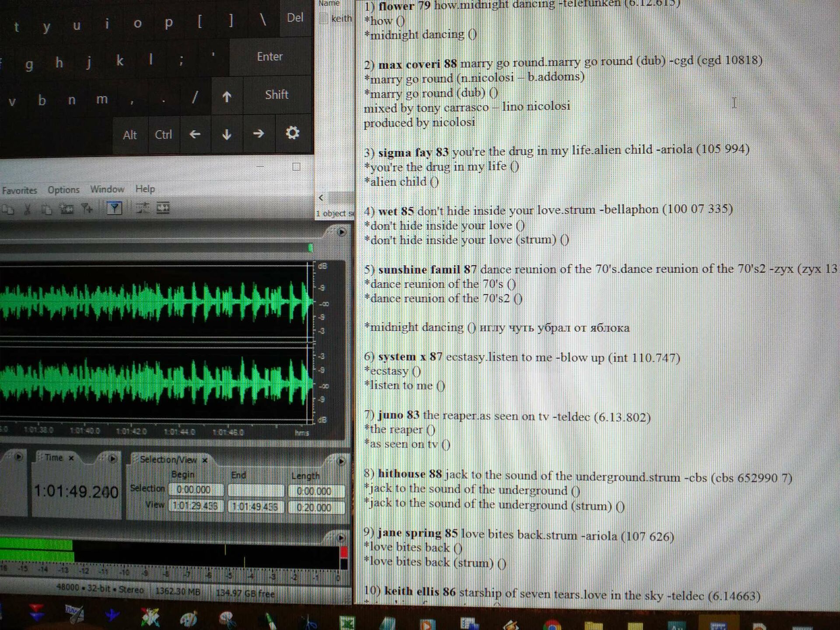The height and width of the screenshot is (630, 840).
Task: Click the Cut scissors icon
Action: pos(28,210)
